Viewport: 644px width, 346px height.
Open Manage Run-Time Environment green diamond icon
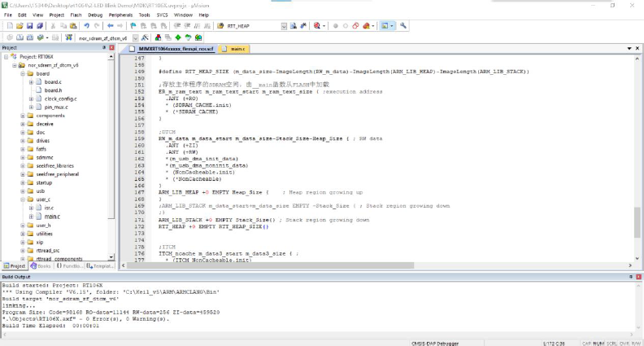178,37
